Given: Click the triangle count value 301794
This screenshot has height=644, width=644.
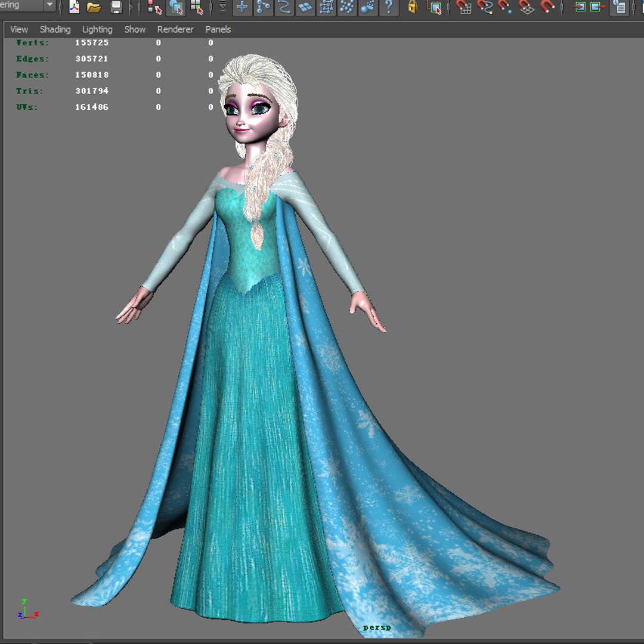Looking at the screenshot, I should [x=92, y=91].
